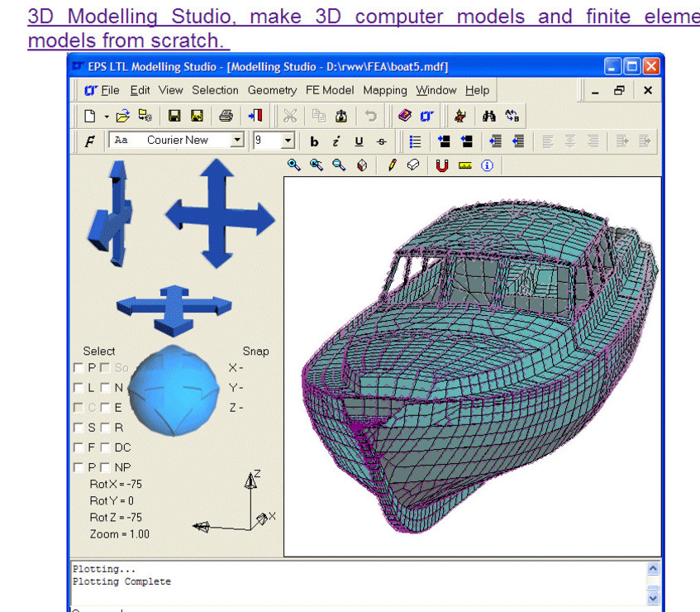
Task: Click the Zoom = 1.00 readout
Action: [120, 533]
